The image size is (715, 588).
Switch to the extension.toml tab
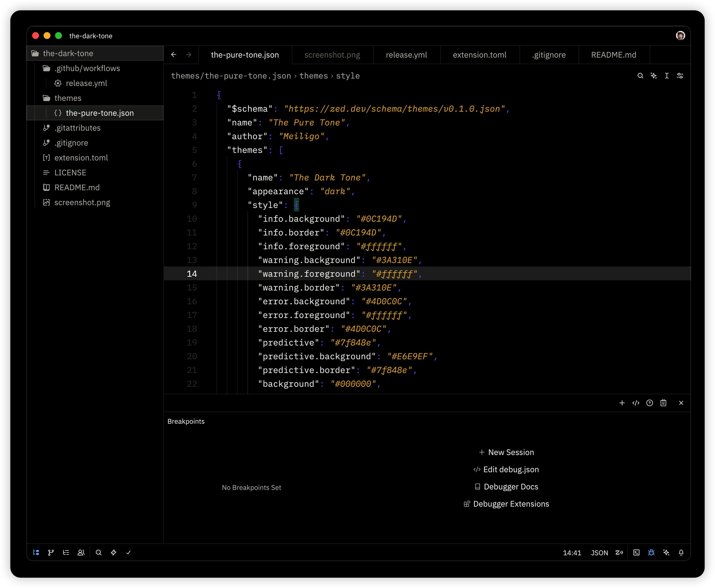[x=480, y=55]
